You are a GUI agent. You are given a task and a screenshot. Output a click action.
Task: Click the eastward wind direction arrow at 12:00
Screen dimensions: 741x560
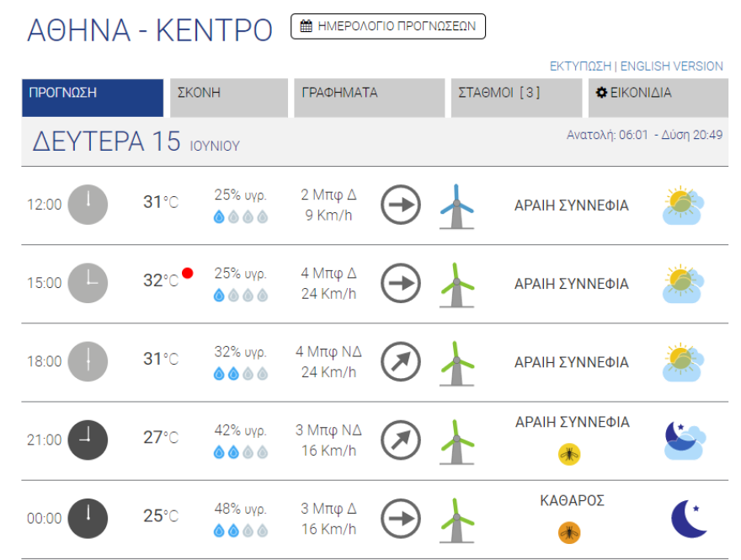click(x=400, y=205)
